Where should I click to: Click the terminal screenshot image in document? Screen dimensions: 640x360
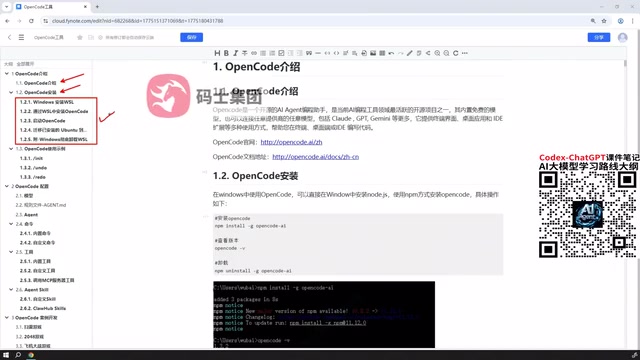coord(324,315)
